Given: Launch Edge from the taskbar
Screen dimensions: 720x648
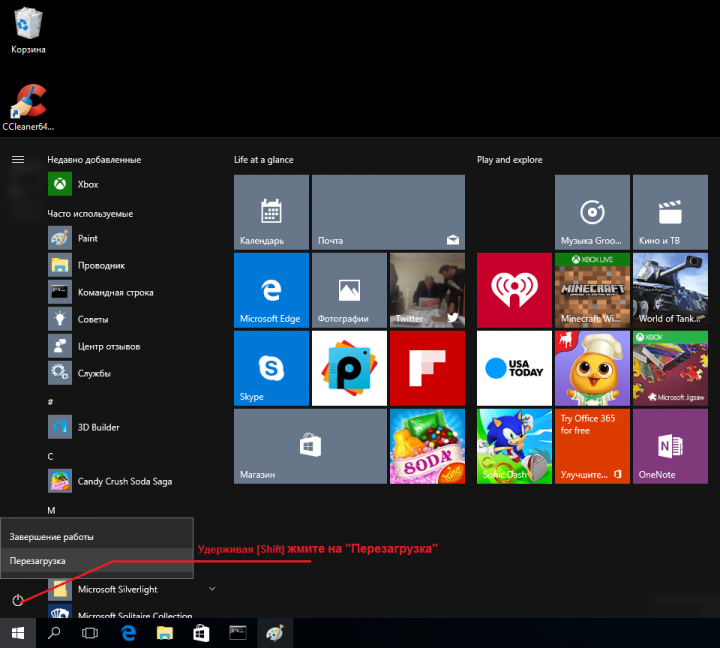Looking at the screenshot, I should coord(128,633).
